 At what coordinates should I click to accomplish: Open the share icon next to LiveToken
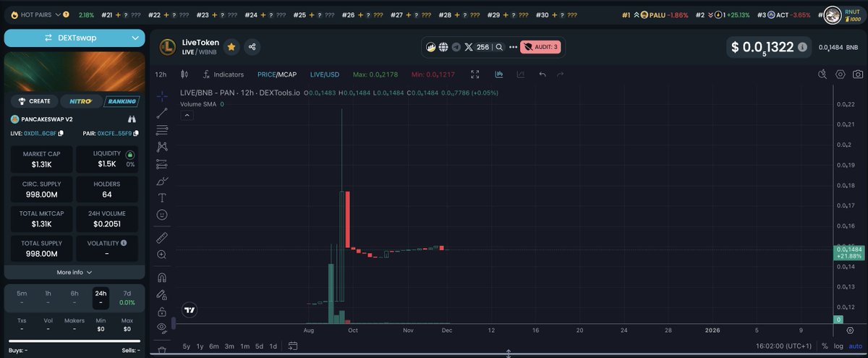tap(252, 47)
